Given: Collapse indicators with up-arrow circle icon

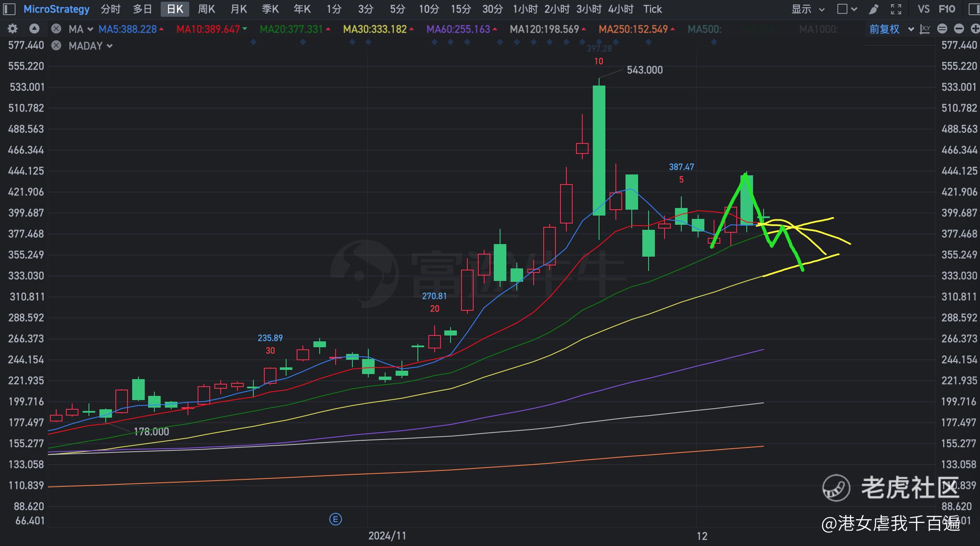Looking at the screenshot, I should coord(34,29).
